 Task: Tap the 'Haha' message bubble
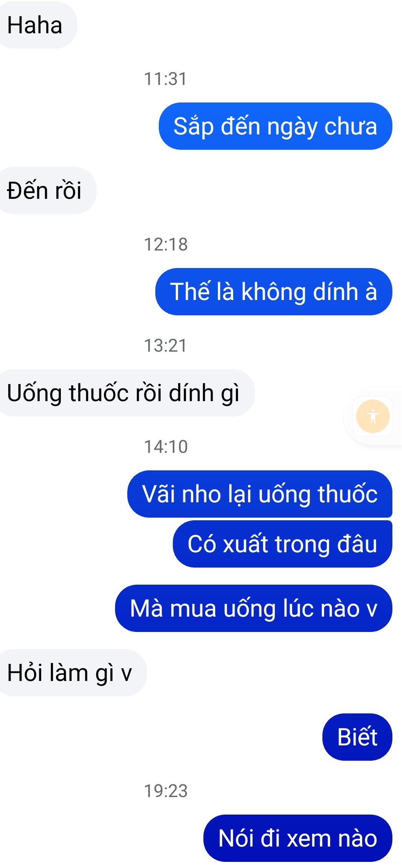pos(37,25)
